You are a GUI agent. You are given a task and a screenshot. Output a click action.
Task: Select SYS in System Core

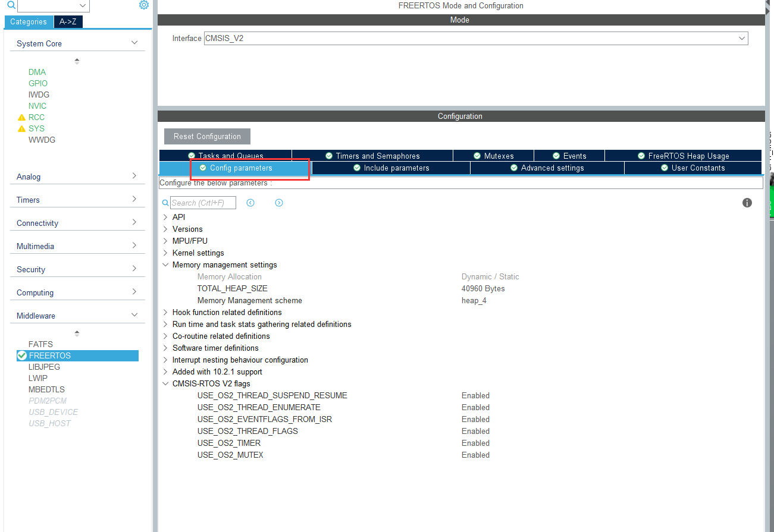(x=36, y=128)
